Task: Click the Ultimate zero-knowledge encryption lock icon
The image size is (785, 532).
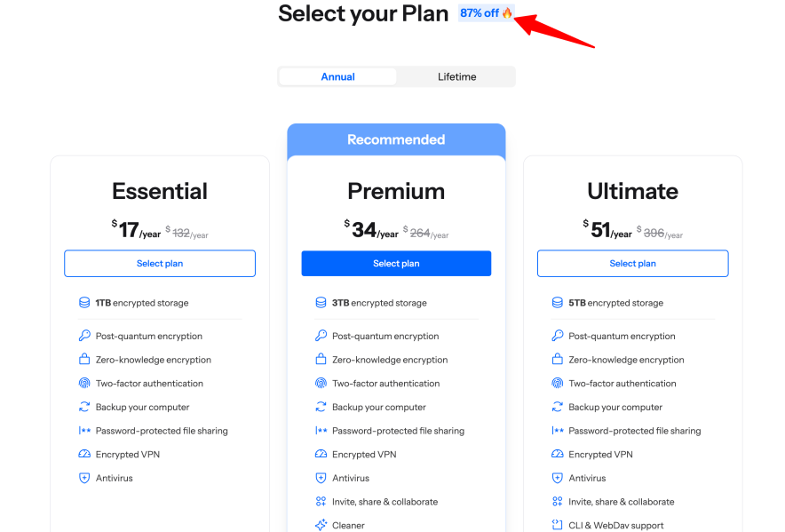Action: (558, 360)
